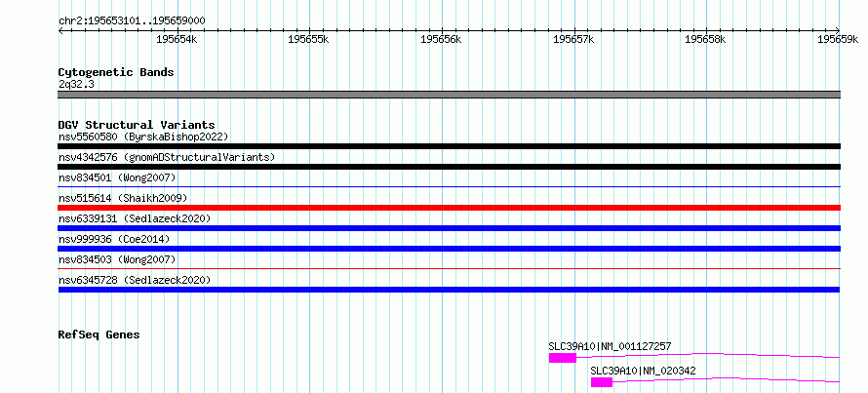Select the nsv515614 (Shaikh2009) label
Image resolution: width=868 pixels, height=393 pixels.
pos(123,198)
